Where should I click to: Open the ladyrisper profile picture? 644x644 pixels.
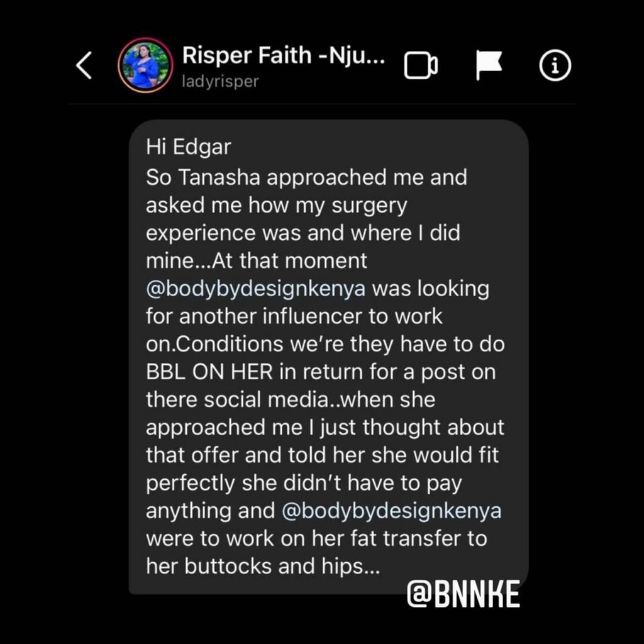[145, 65]
